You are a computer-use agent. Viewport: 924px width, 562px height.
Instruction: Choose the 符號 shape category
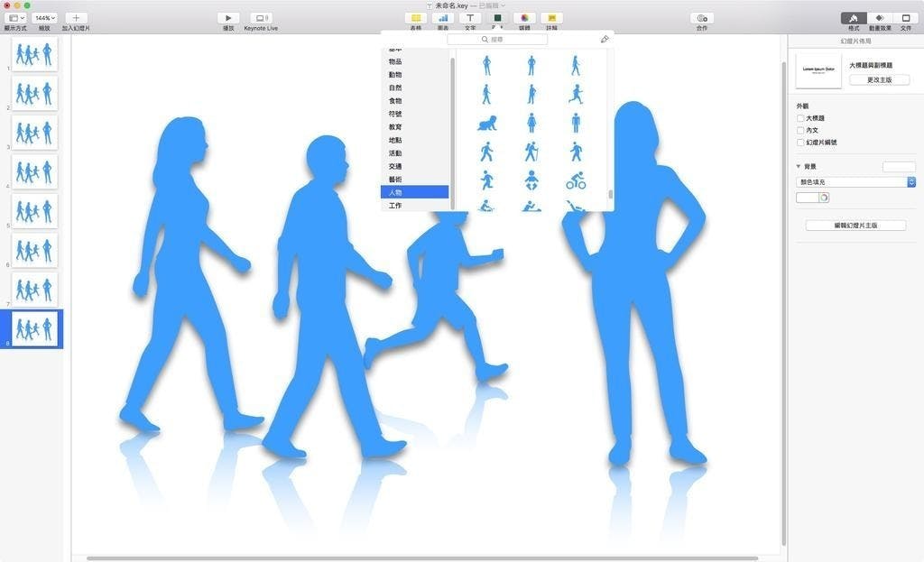tap(415, 114)
